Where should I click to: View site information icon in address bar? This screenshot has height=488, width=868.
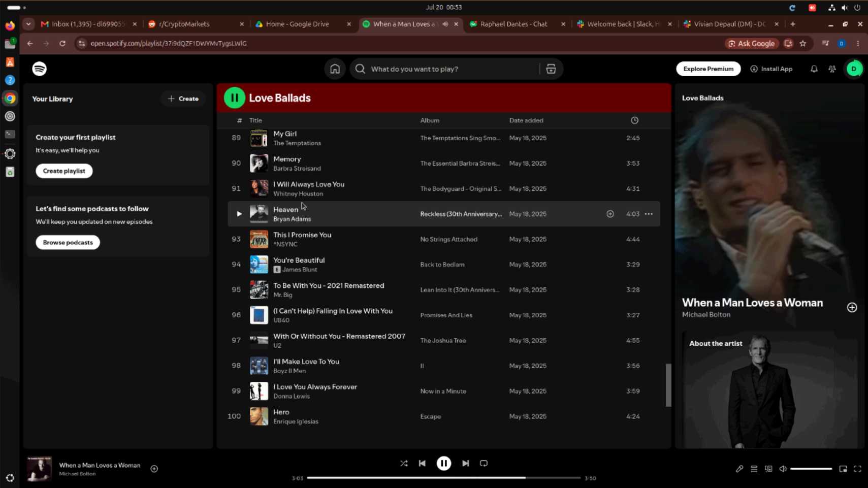click(x=82, y=44)
